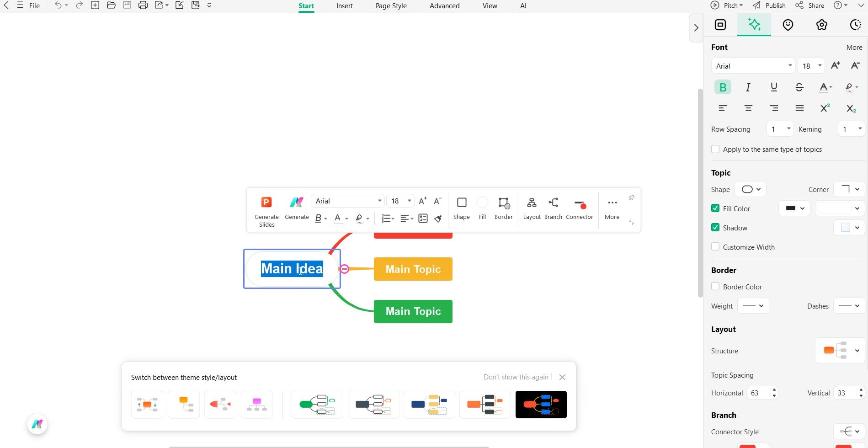Image resolution: width=868 pixels, height=448 pixels.
Task: Check Apply to the same type of topics
Action: [x=715, y=149]
